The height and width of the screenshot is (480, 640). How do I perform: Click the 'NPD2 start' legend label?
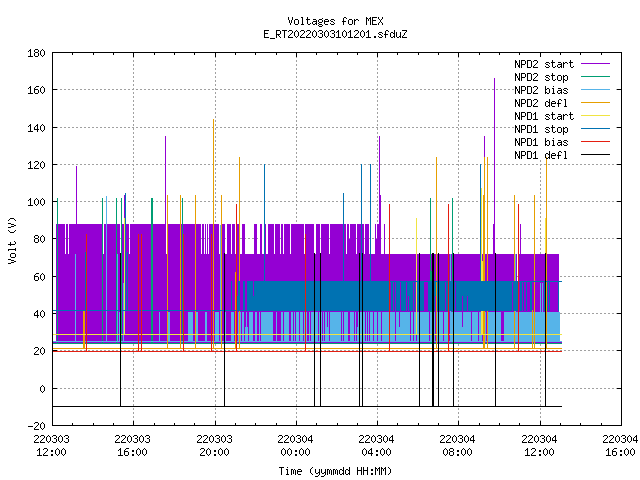544,64
